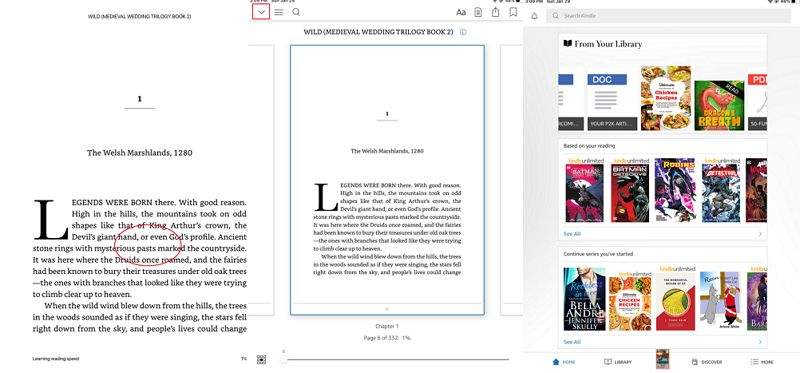Expand Based on your reading with arrow
The height and width of the screenshot is (373, 800).
pos(760,234)
